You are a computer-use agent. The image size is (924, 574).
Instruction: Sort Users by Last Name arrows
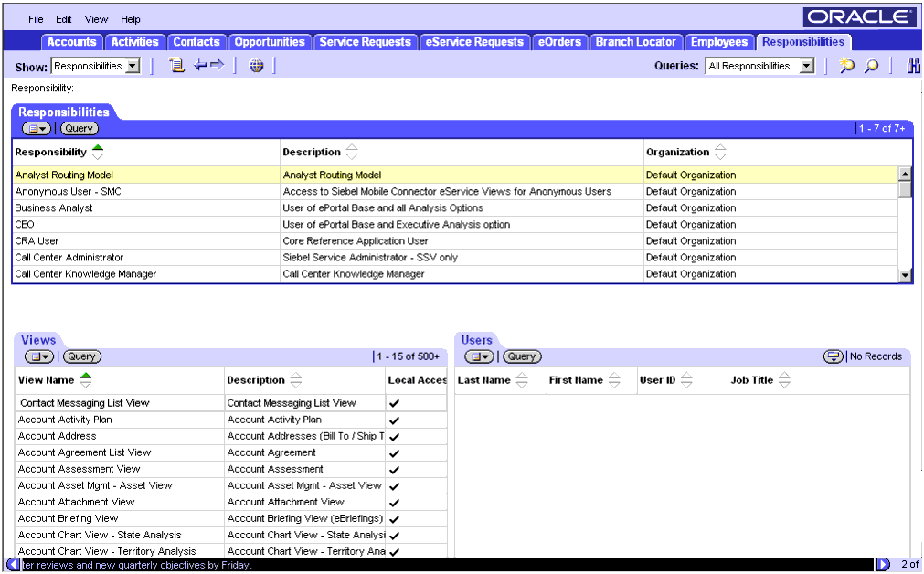(x=522, y=380)
